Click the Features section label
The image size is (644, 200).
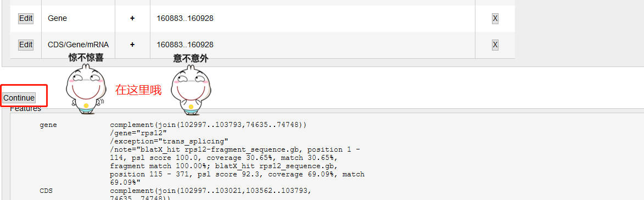pos(25,109)
